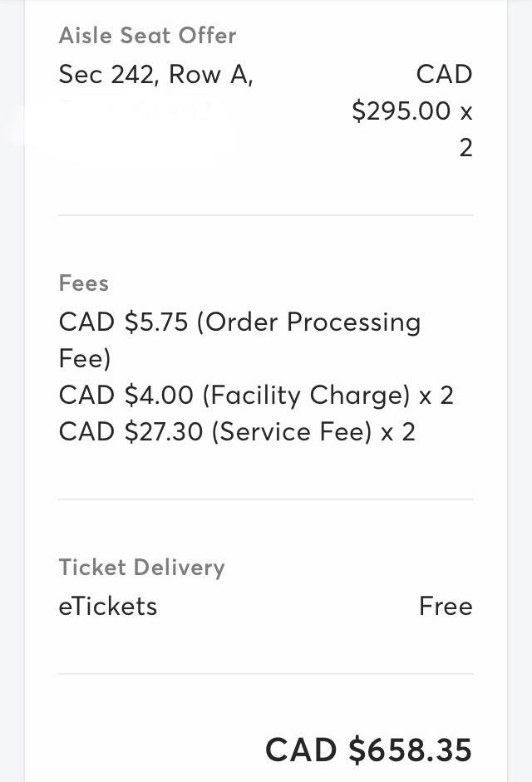Click the "Fees" section heading
The image size is (532, 782).
pos(84,283)
